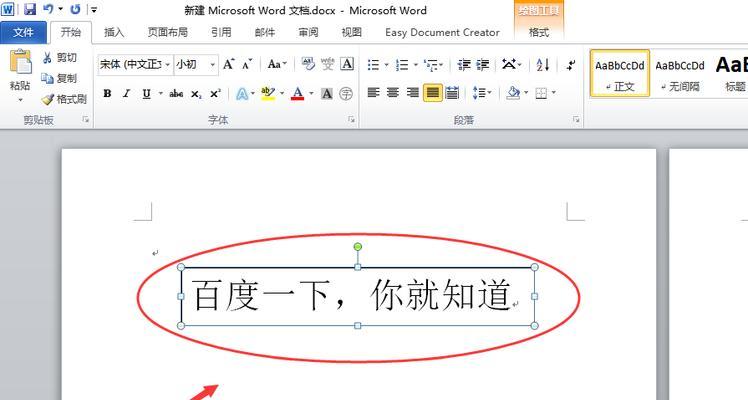Image resolution: width=748 pixels, height=400 pixels.
Task: Justify text alignment
Action: coord(432,93)
